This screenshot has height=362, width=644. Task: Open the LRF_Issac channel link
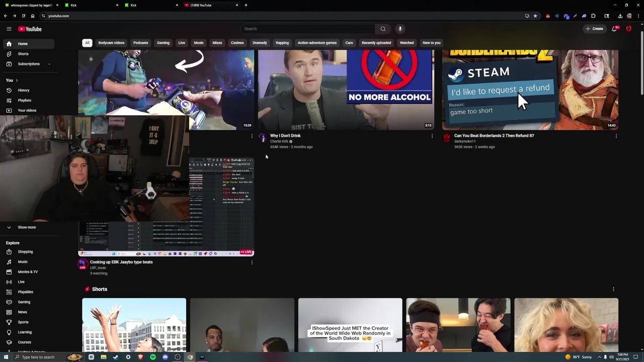coord(98,268)
